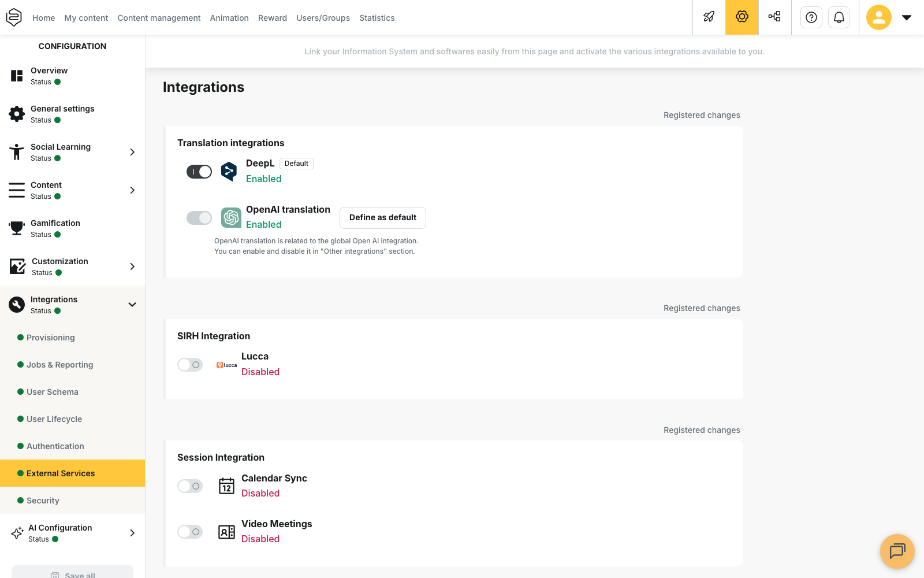Click the platform logo in top-left
Screen dimensions: 924x578
(x=14, y=17)
